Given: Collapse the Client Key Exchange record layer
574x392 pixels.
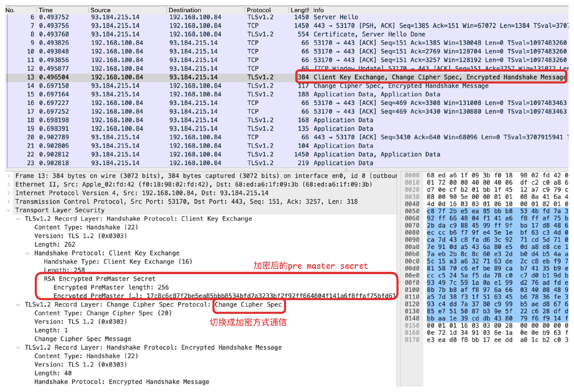Looking at the screenshot, I should pos(18,219).
